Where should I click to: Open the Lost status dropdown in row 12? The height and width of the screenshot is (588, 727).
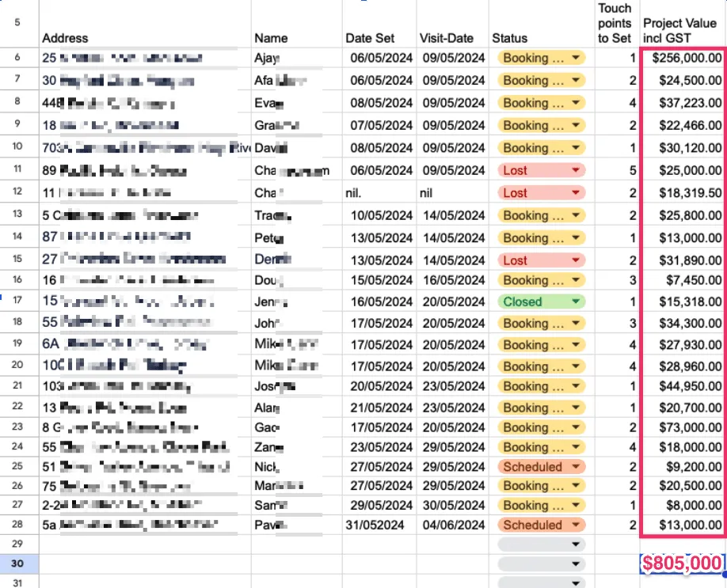541,193
